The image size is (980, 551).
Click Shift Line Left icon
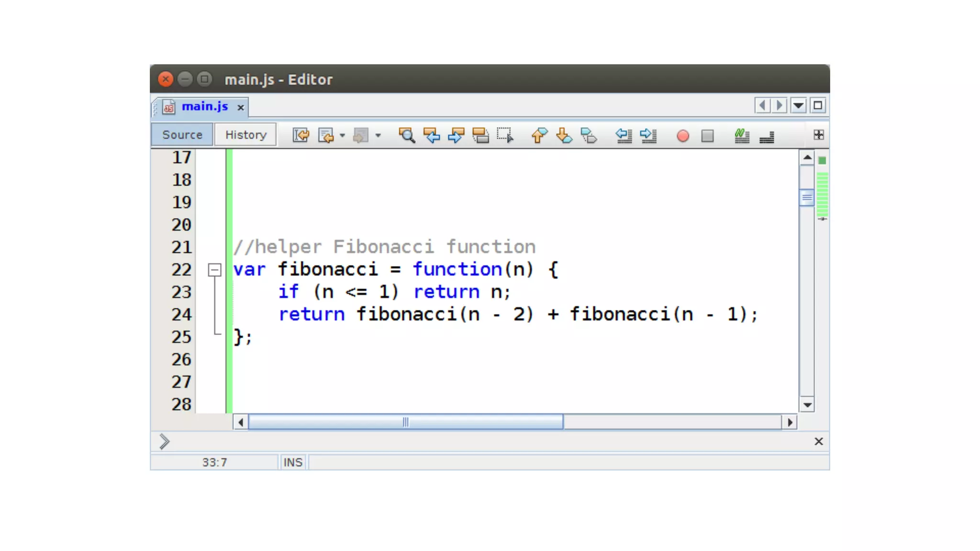tap(624, 135)
